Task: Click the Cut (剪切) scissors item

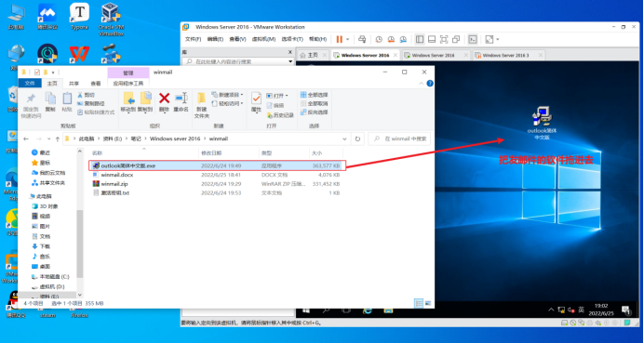Action: click(86, 95)
